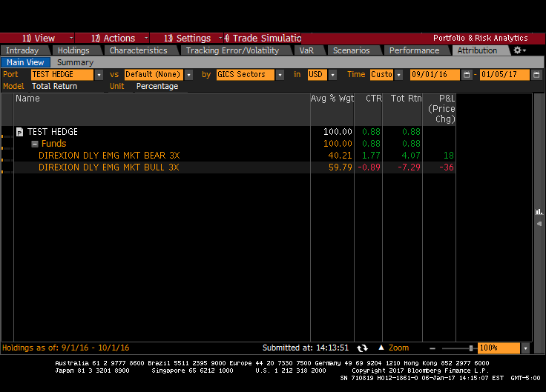
Task: Click the Percentage unit value
Action: click(157, 86)
